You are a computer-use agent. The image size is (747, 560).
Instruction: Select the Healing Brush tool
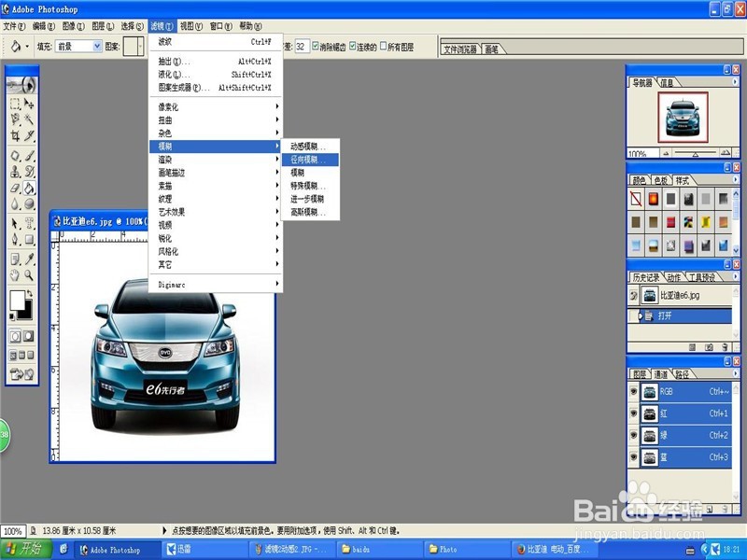pyautogui.click(x=15, y=155)
